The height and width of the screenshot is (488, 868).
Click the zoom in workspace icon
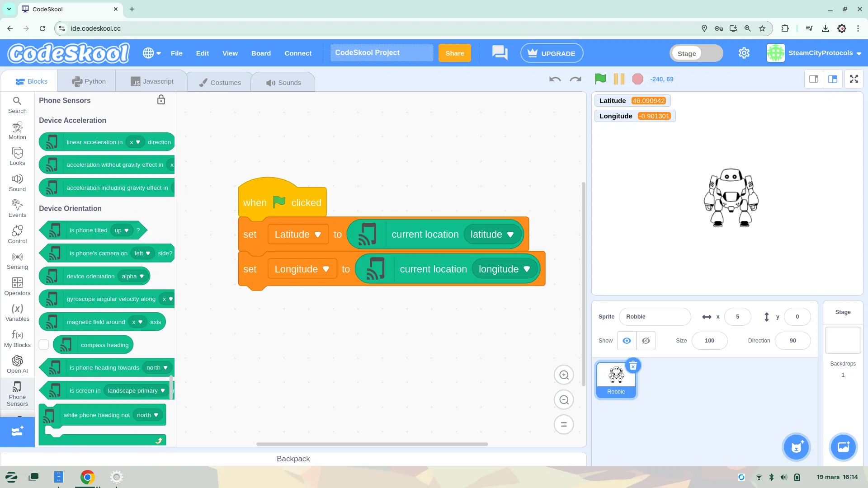[x=564, y=375]
